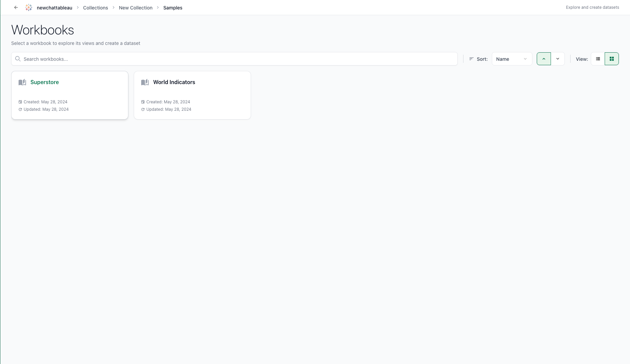Click the back arrow icon
The height and width of the screenshot is (364, 630).
[16, 7]
